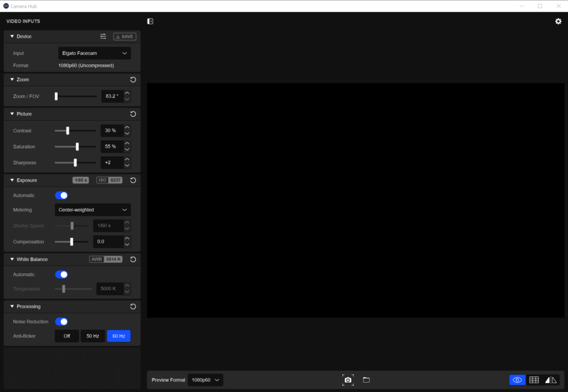Reset the Exposure section
Screen dimensions: 568x392
133,180
